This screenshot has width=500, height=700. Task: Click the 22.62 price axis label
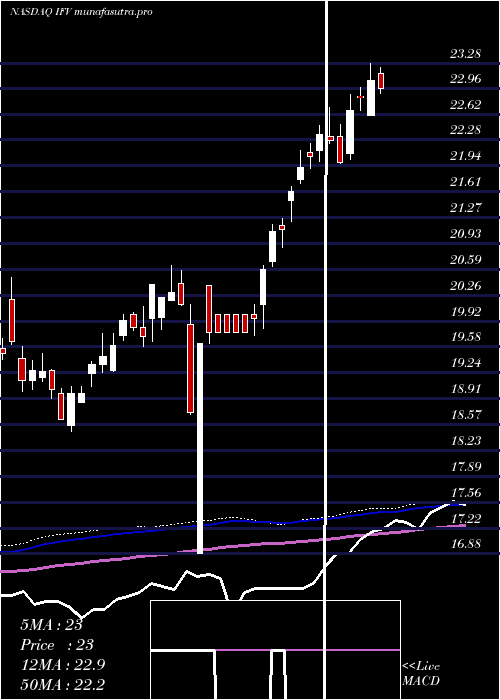coord(465,105)
